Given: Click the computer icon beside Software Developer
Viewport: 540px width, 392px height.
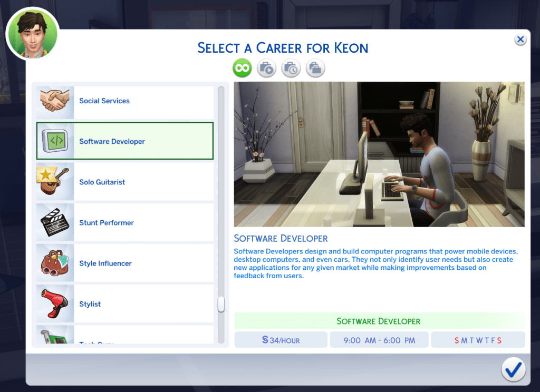Looking at the screenshot, I should tap(54, 141).
